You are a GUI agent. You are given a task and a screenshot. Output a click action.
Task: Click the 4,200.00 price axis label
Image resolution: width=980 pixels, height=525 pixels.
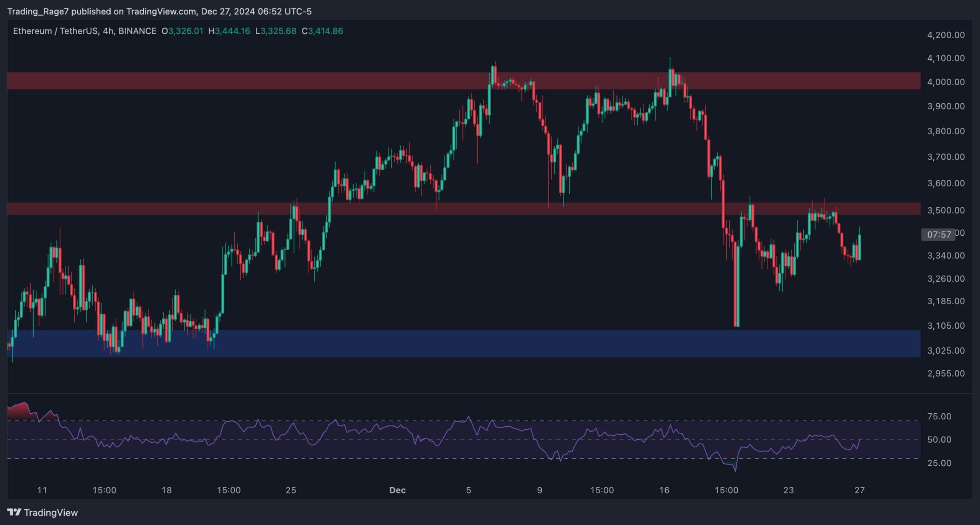[x=946, y=35]
